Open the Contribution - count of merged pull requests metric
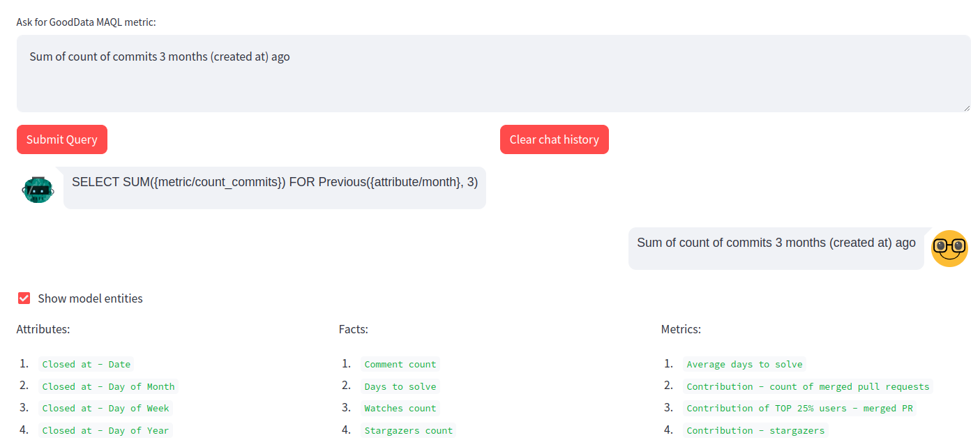This screenshot has height=440, width=980. coord(808,386)
